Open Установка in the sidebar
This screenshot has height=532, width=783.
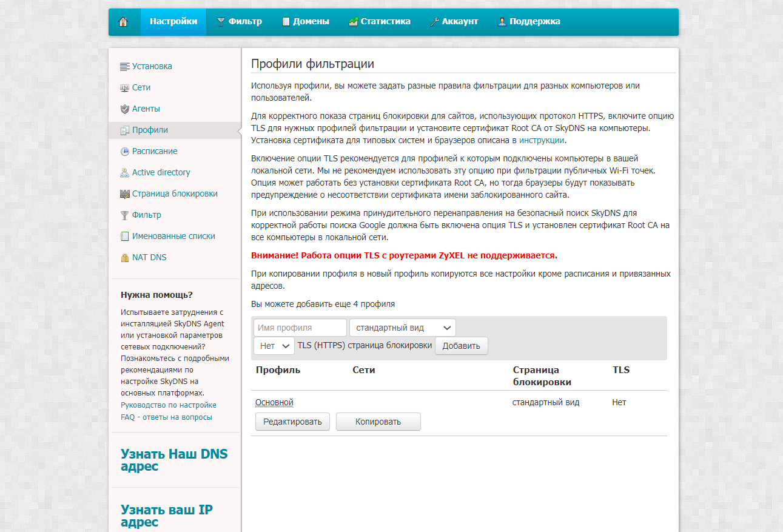click(x=152, y=66)
